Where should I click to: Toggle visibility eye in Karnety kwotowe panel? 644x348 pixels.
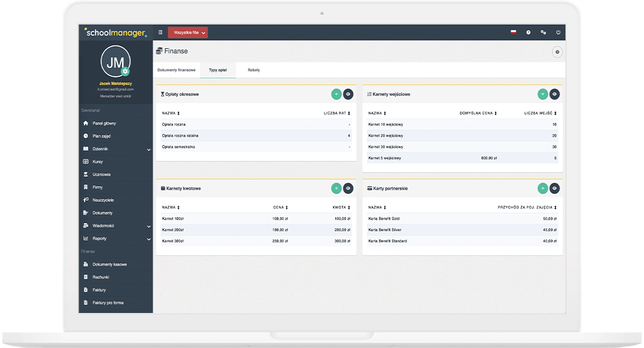click(x=348, y=188)
